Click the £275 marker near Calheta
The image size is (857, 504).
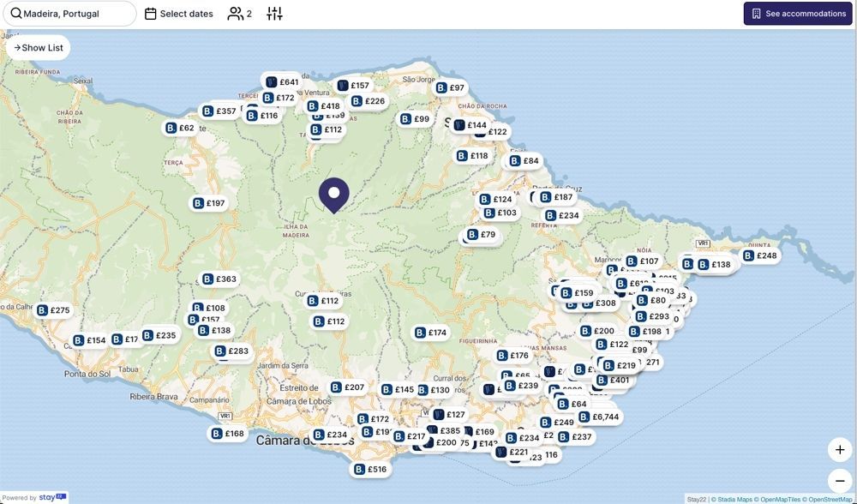(x=53, y=310)
